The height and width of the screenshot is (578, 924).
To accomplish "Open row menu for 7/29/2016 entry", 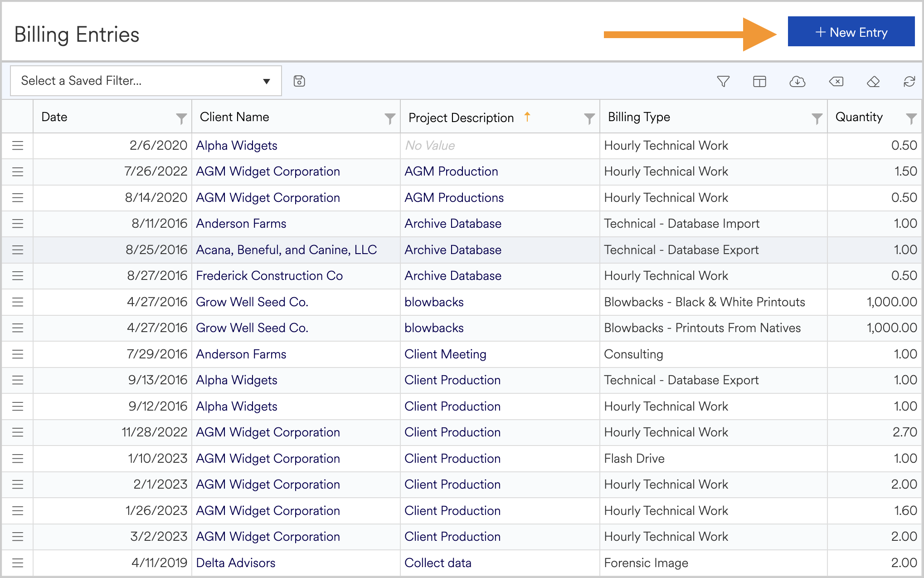I will click(x=18, y=354).
